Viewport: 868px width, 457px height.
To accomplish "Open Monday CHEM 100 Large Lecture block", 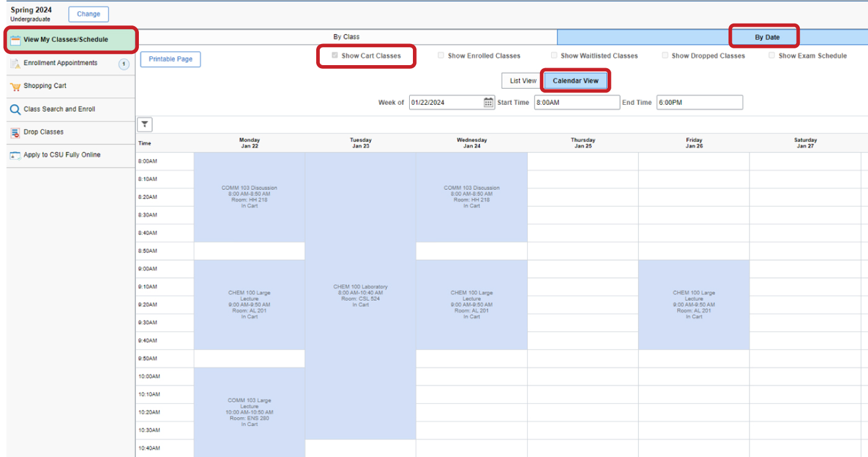I will pyautogui.click(x=249, y=304).
